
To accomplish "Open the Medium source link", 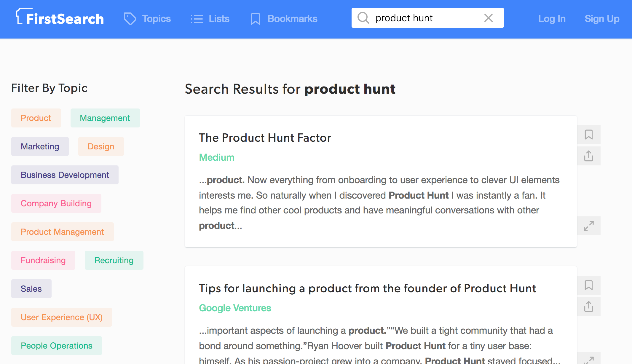I will point(217,157).
